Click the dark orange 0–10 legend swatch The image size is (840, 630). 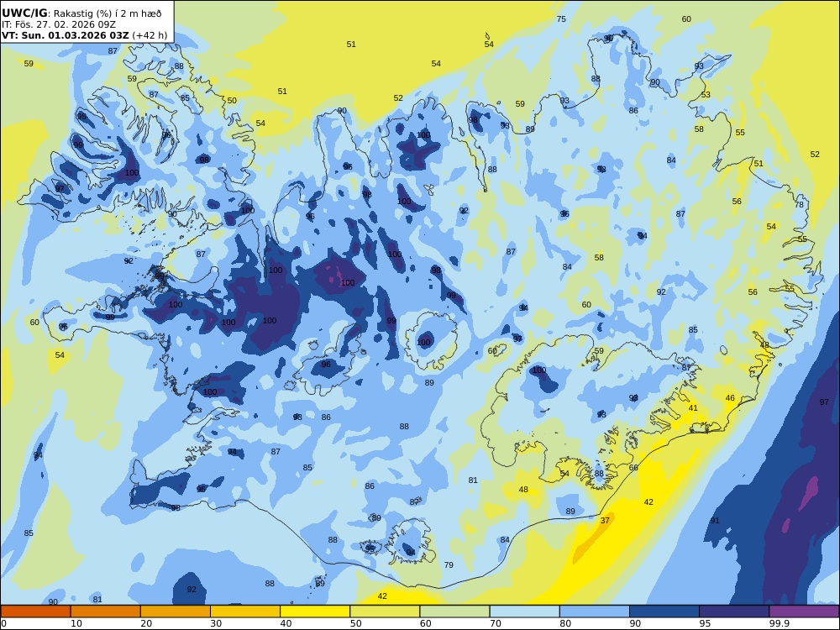pyautogui.click(x=35, y=612)
